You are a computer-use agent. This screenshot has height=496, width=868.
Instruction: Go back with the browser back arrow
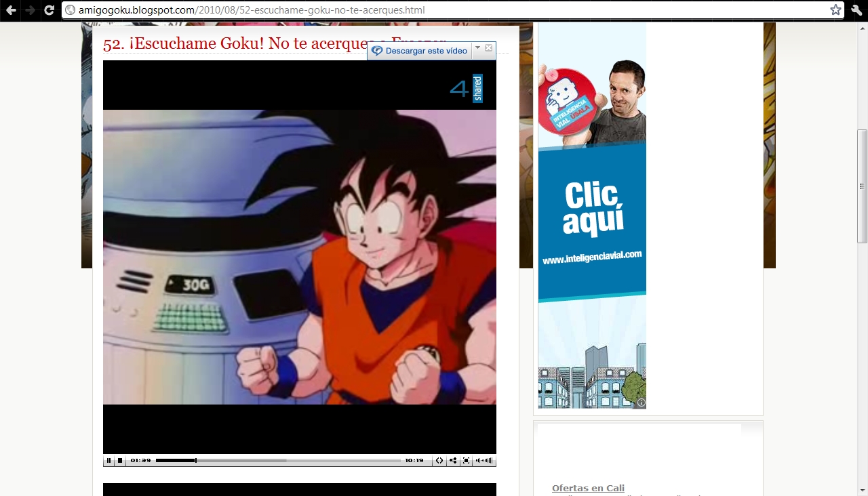(x=11, y=10)
